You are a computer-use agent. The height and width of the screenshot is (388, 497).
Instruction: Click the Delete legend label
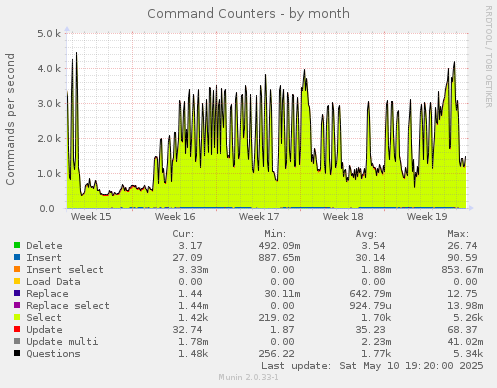[x=44, y=246]
